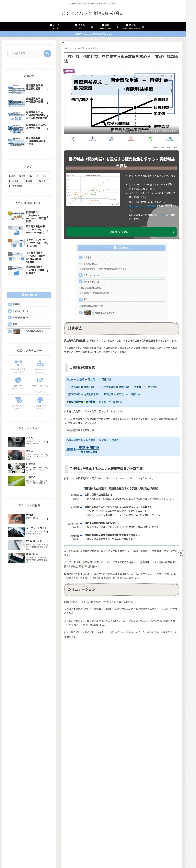Click the 経営分析 category label on hero image
Screen dimensions: 196x868
69,71
